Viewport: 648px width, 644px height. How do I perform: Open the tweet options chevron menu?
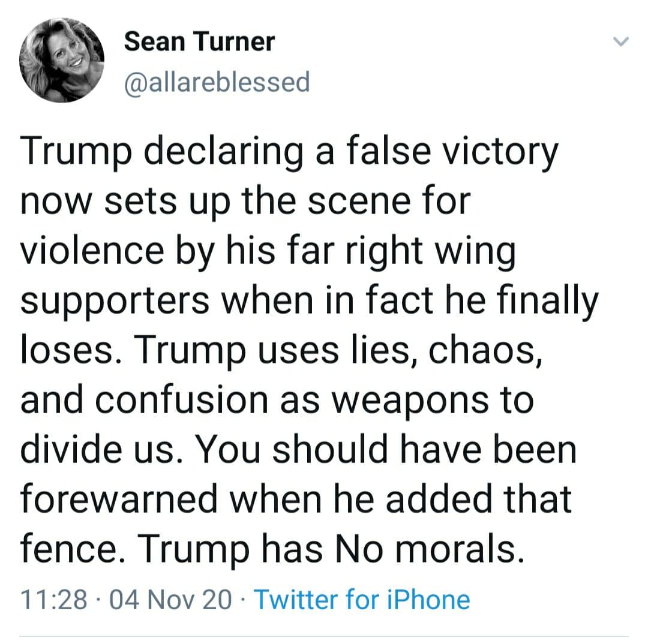point(621,42)
